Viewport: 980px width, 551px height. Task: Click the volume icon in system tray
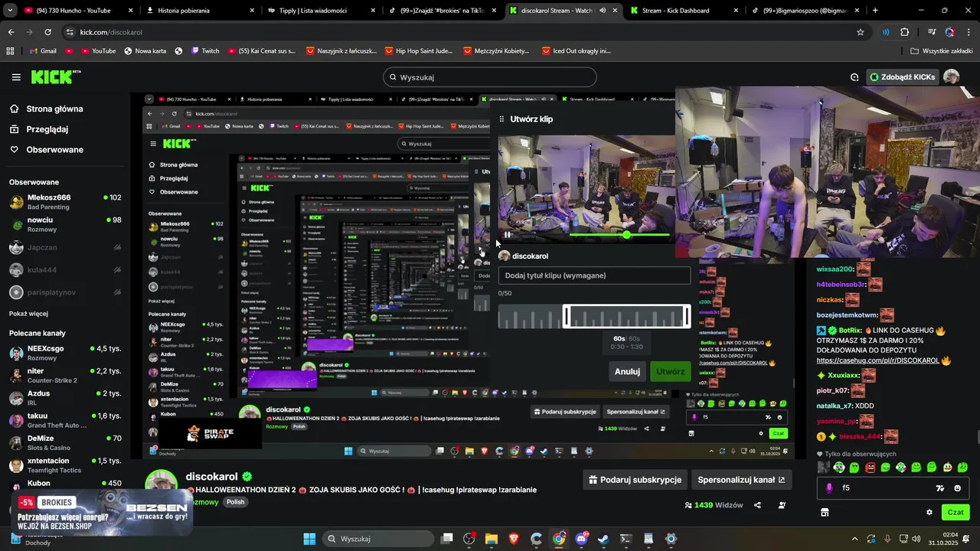916,539
